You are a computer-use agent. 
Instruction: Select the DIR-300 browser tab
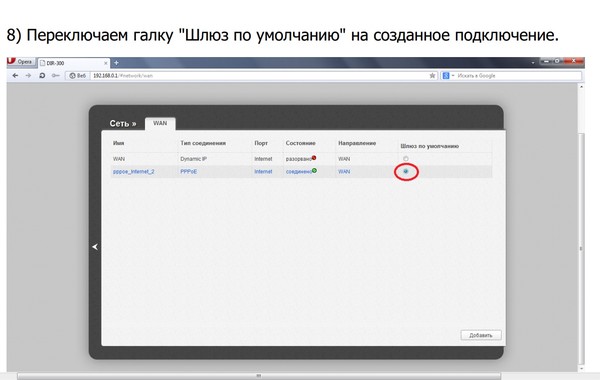click(x=73, y=63)
